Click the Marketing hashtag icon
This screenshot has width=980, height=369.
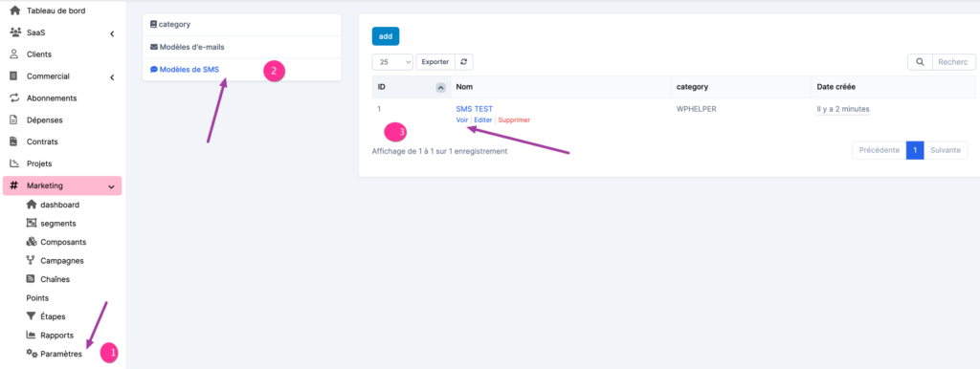[14, 185]
